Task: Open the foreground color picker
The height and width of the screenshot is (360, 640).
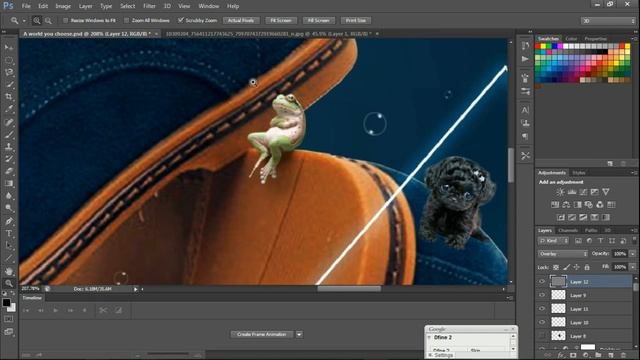Action: click(6, 302)
